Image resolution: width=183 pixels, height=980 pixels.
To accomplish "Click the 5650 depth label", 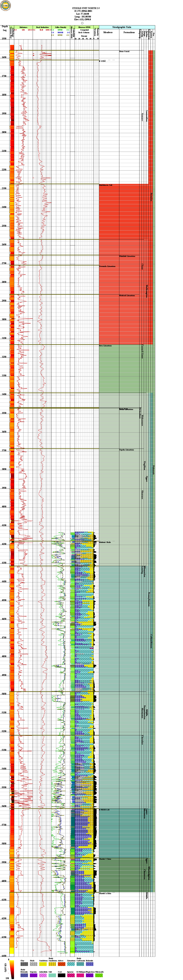I will pos(4,806).
